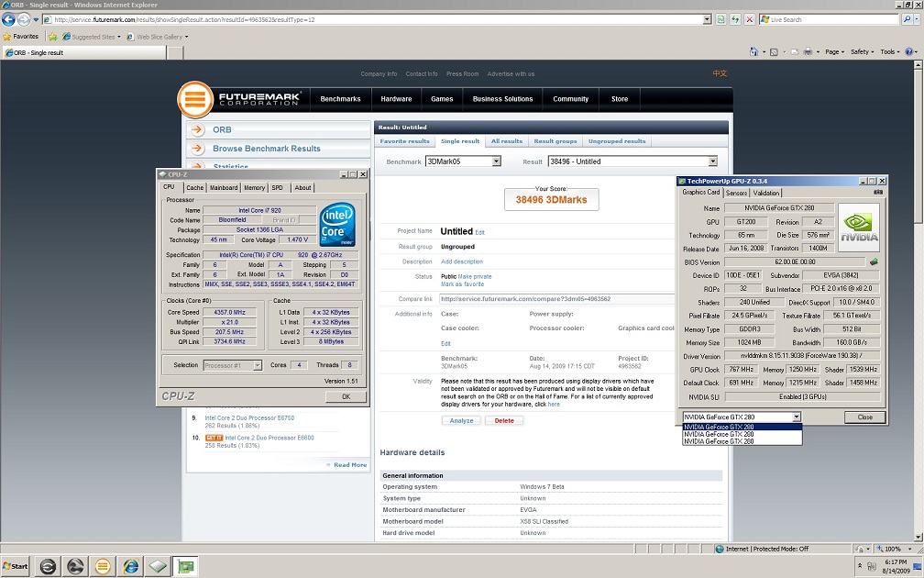
Task: Click the Compatibility View icon beside address bar
Action: click(720, 19)
